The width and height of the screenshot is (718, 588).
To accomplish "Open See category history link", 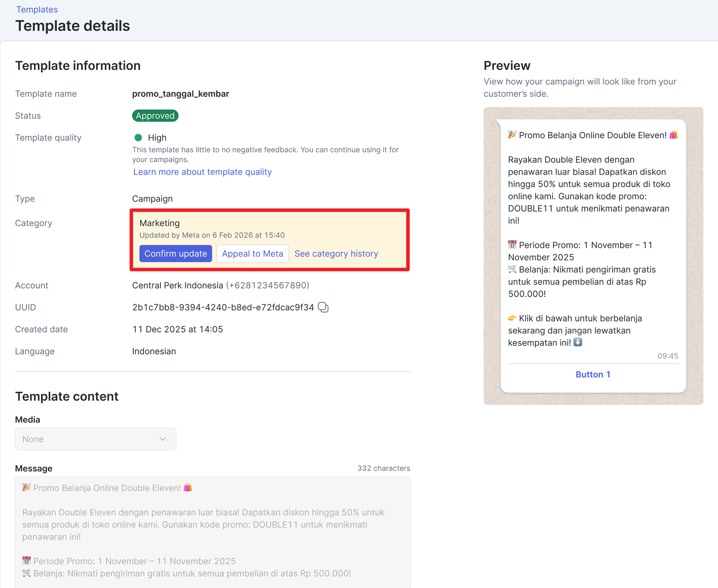I will coord(336,254).
